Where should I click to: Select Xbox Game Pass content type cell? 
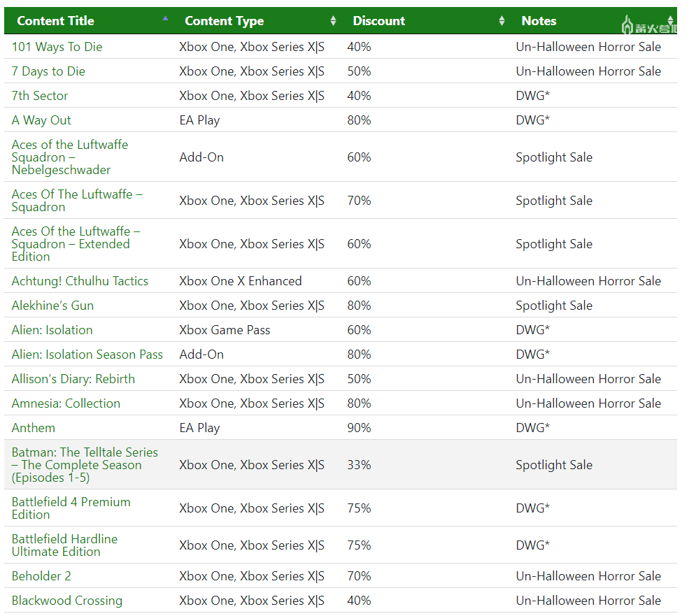click(x=225, y=330)
